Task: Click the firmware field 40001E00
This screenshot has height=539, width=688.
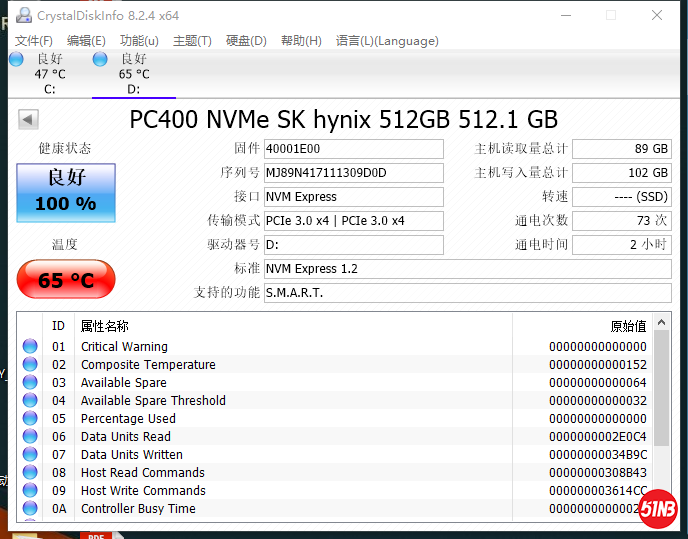Action: tap(353, 149)
